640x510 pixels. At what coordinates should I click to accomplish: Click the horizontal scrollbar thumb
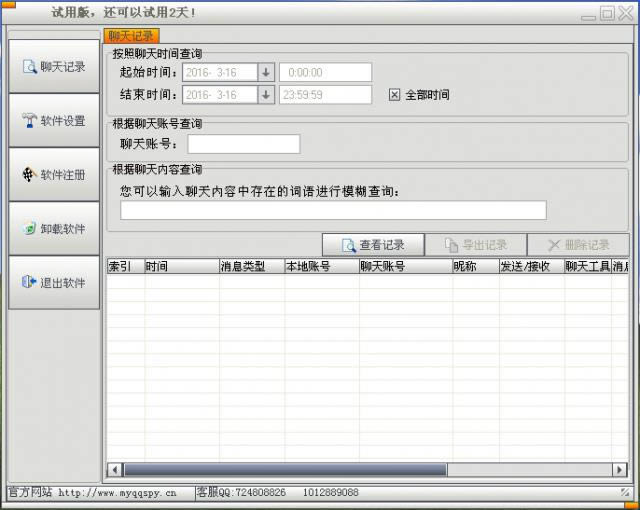coord(285,470)
